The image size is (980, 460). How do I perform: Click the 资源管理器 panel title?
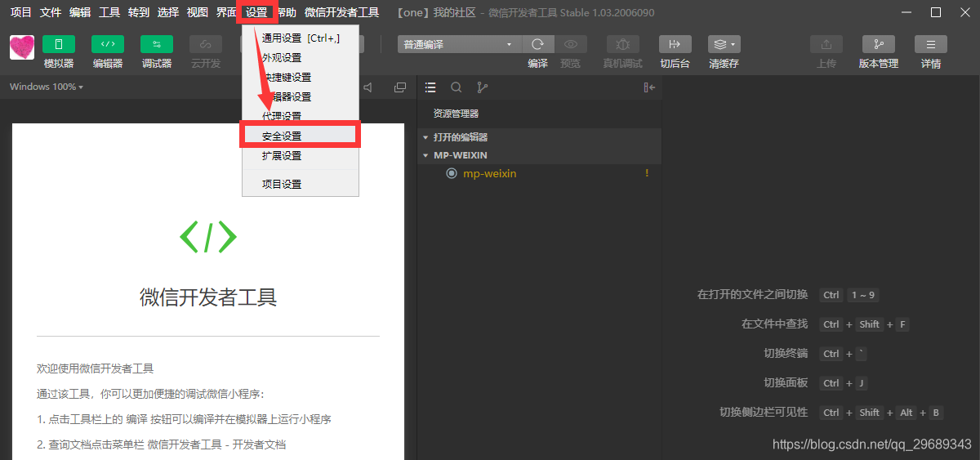coord(456,114)
